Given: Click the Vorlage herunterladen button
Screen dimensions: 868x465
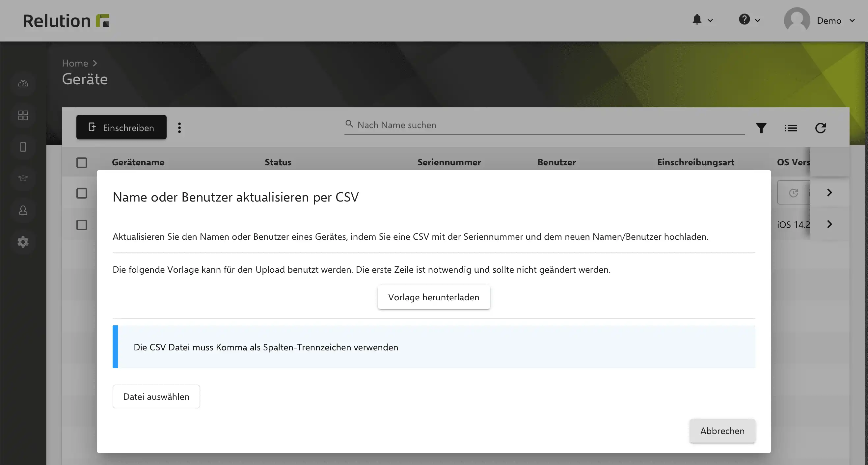Looking at the screenshot, I should click(x=434, y=297).
